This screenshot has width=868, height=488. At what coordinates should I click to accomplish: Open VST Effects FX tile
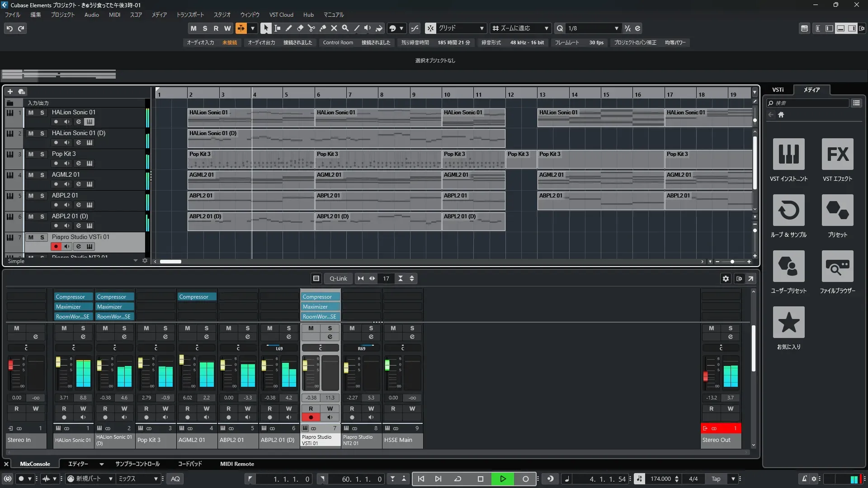click(837, 154)
